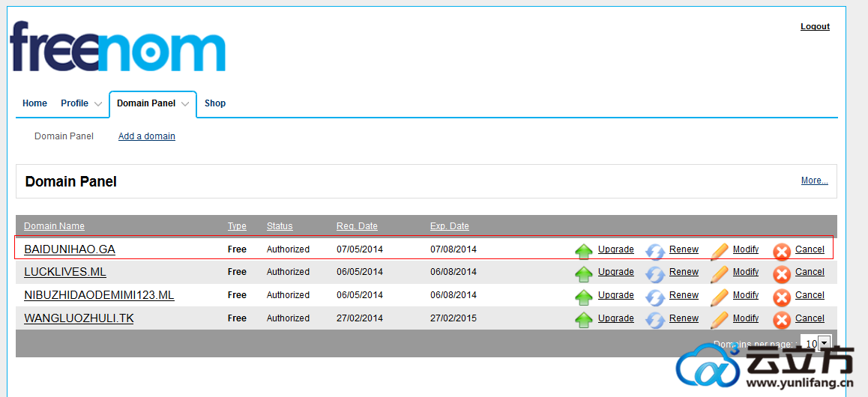Click the Cancel text link for LUCKLIVES.ML

(x=810, y=272)
